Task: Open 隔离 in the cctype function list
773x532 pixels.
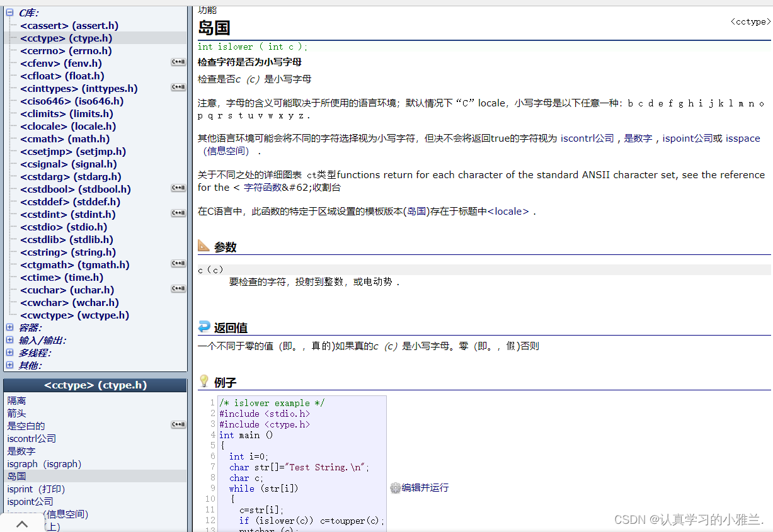Action: point(16,401)
